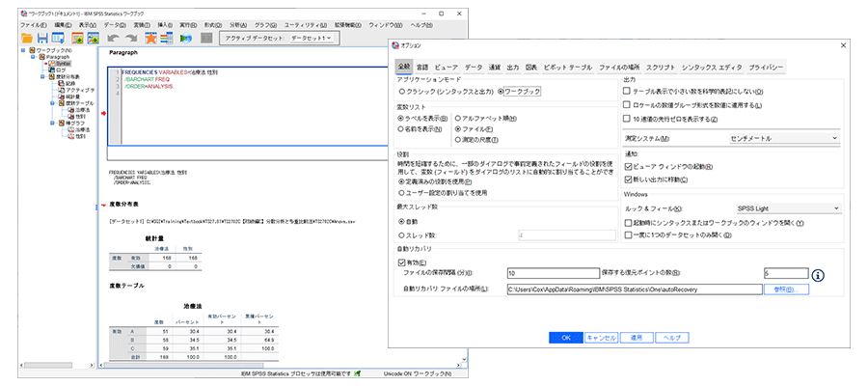Select ユーザー設定の割り当てを使用 radio

click(x=401, y=193)
